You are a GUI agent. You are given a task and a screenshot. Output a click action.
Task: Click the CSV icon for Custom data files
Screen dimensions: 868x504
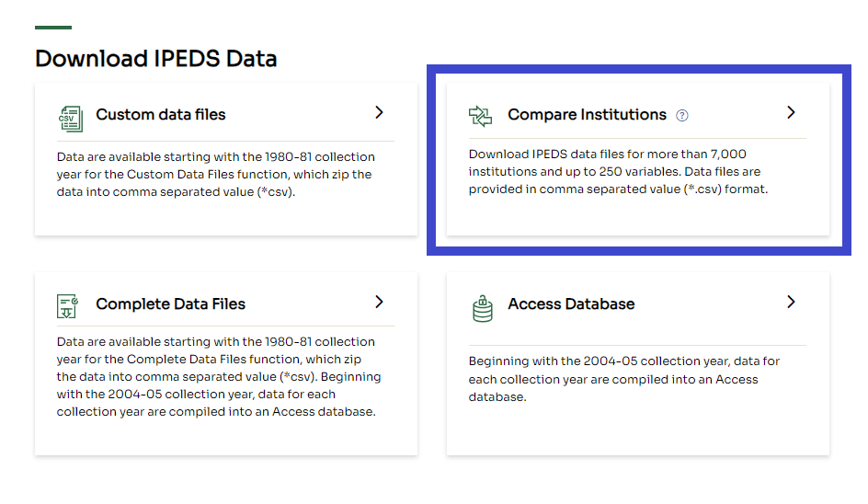71,119
